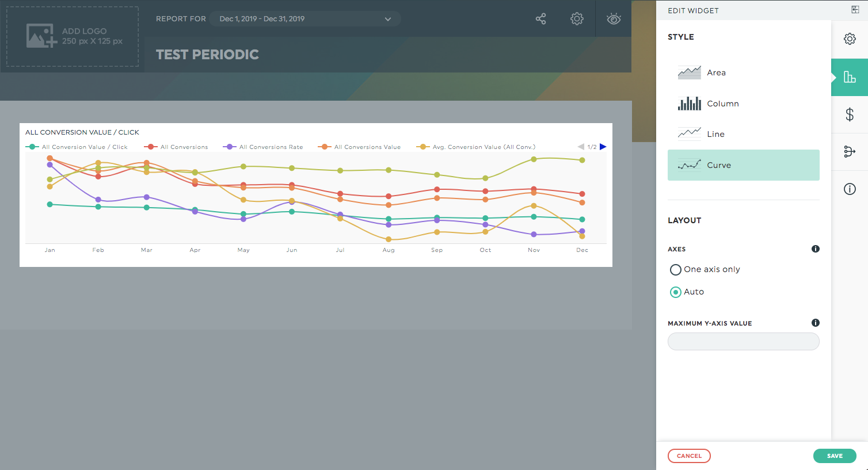Cancel editing the widget
Screen dimensions: 868x470
(689, 456)
